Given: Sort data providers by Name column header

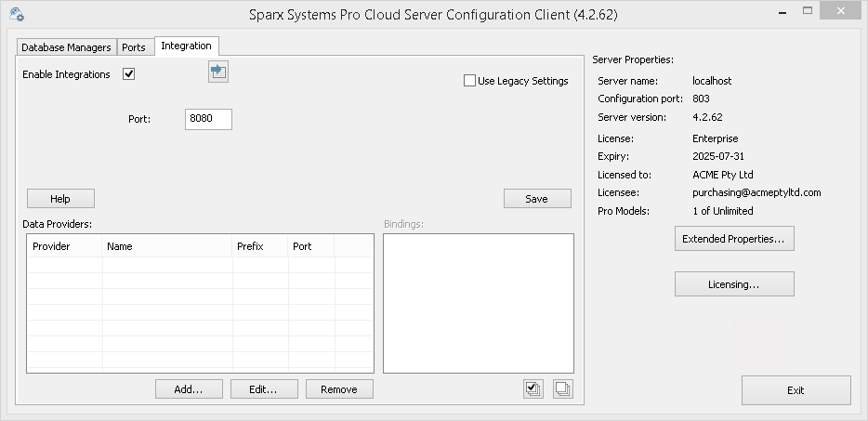Looking at the screenshot, I should click(x=165, y=246).
